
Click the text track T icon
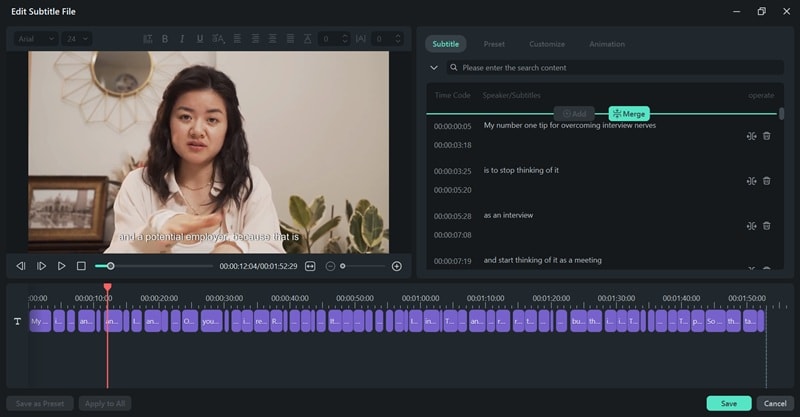coord(17,321)
